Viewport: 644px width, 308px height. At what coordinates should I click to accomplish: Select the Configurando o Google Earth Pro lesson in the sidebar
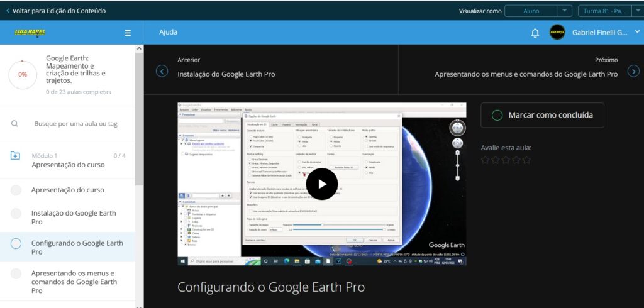[77, 247]
